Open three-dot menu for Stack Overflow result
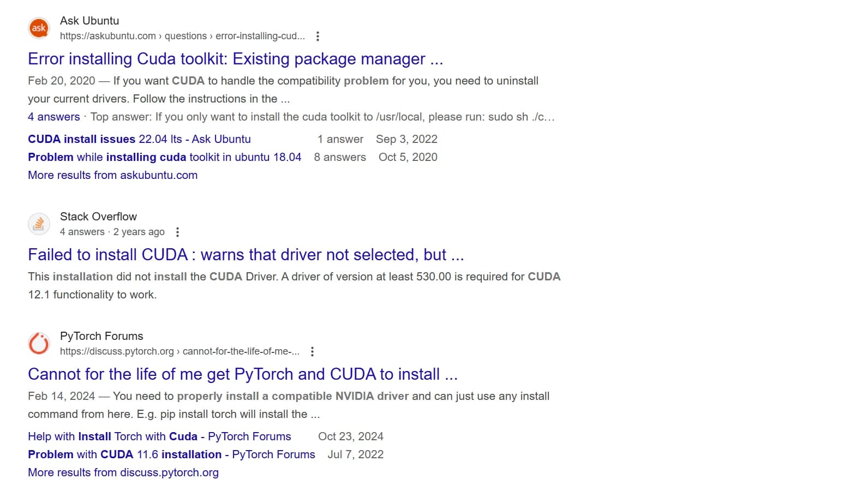 tap(177, 232)
